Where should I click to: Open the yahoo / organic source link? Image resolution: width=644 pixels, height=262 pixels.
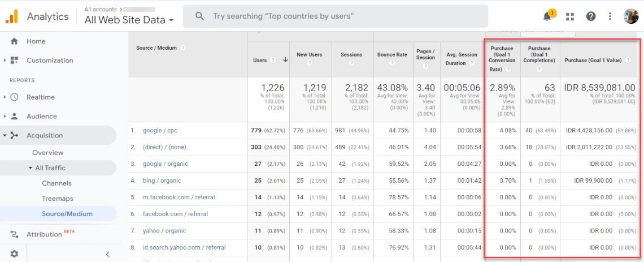click(164, 231)
